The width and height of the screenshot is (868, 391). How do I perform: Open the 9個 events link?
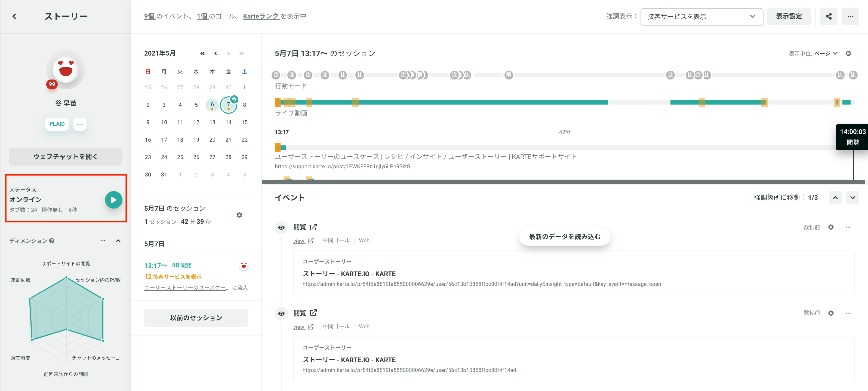[x=150, y=16]
